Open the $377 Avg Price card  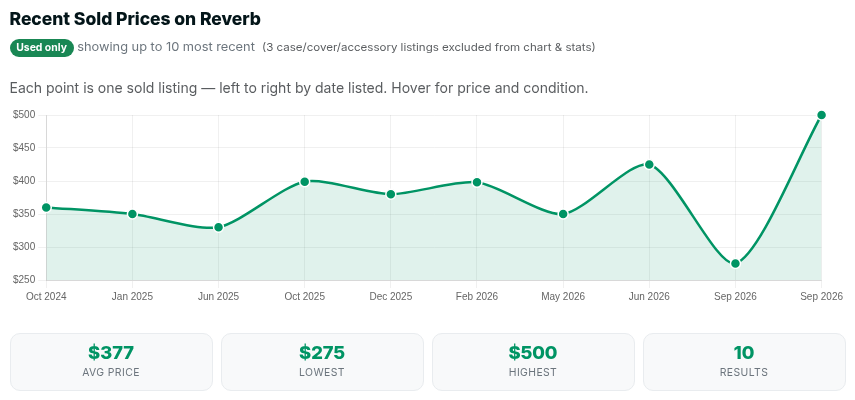[111, 362]
